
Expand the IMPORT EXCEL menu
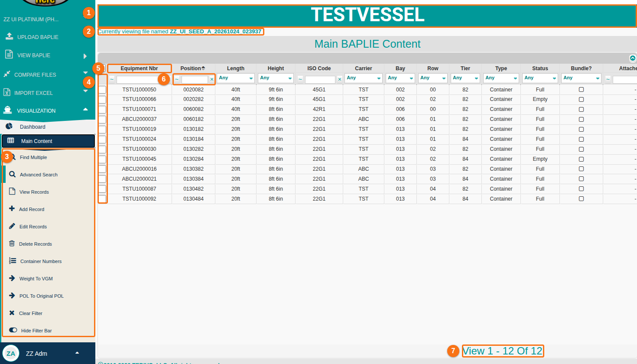tap(85, 91)
